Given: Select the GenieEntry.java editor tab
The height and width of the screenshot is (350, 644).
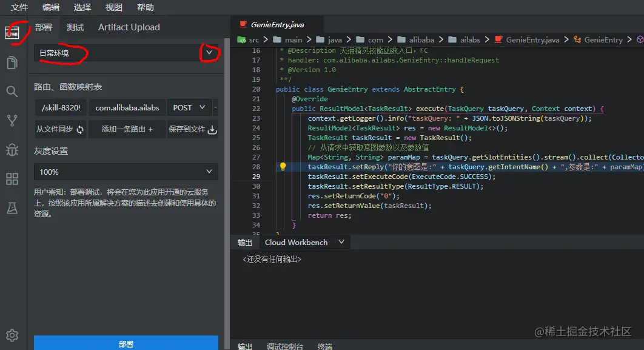Looking at the screenshot, I should tap(277, 25).
